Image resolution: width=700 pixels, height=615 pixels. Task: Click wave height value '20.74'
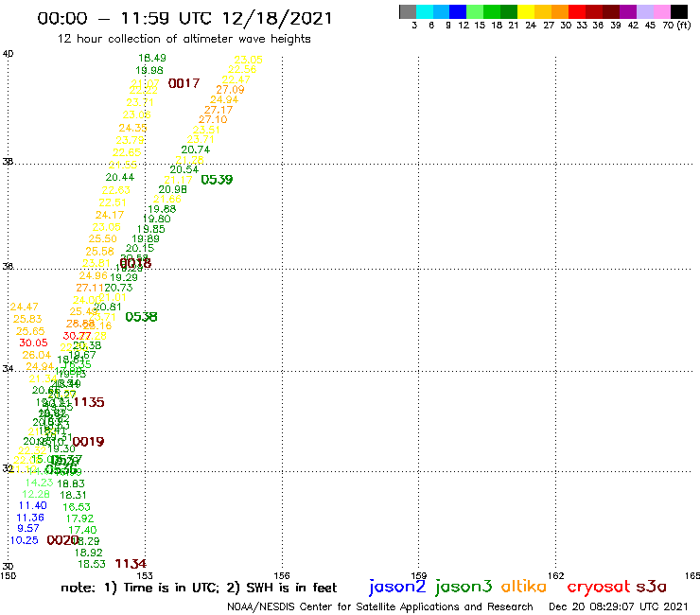pos(196,149)
